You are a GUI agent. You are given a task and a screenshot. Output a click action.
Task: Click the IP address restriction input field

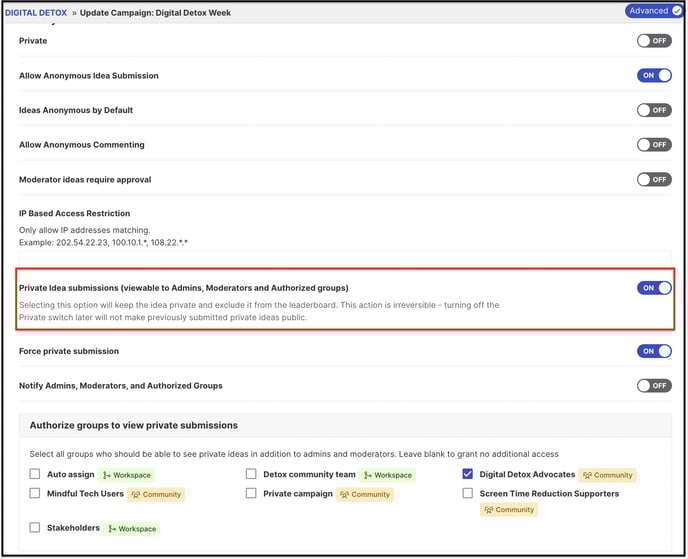(x=345, y=258)
